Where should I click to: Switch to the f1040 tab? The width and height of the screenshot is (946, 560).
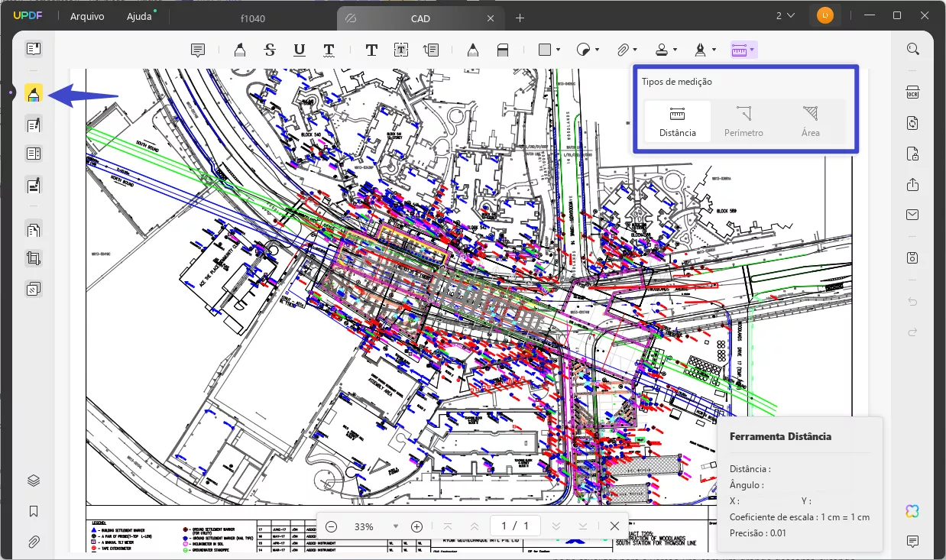[x=252, y=18]
